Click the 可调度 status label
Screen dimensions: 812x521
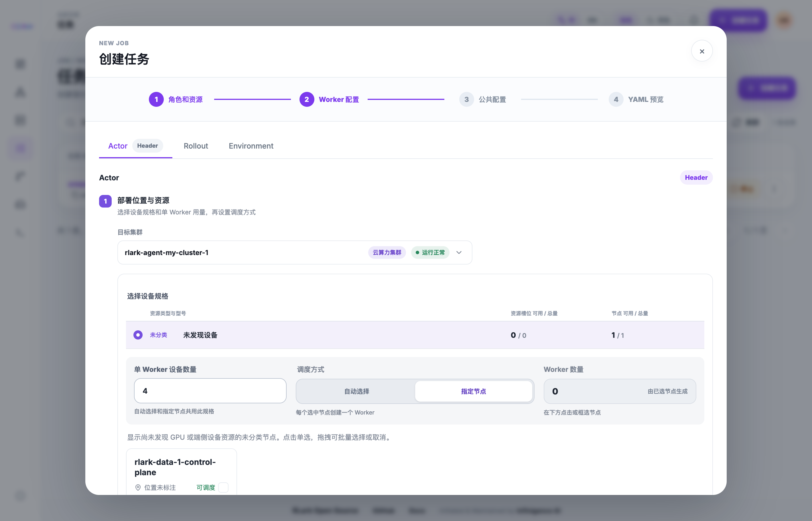206,488
